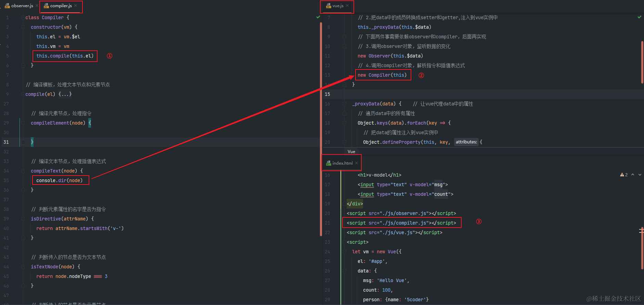Click the script src vue.js line
Screen dimensions: 644x305
395,232
